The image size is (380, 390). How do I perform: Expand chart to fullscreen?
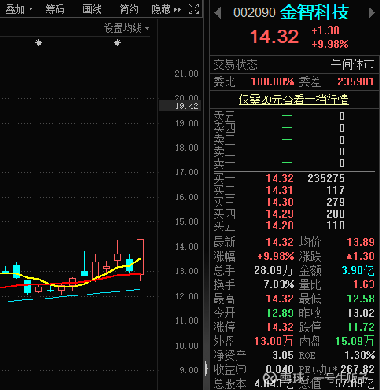click(194, 9)
